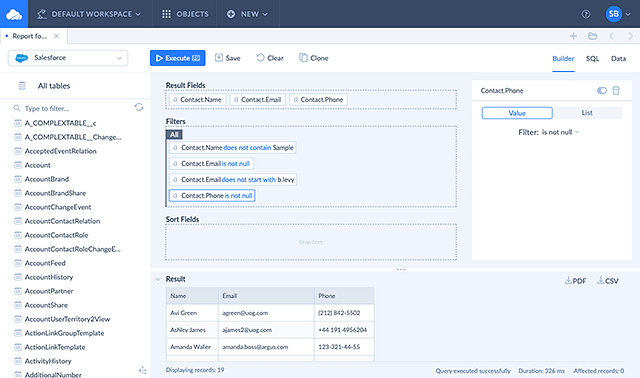Open the SB user account menu
Screen dimensions: 640x378
[618, 14]
